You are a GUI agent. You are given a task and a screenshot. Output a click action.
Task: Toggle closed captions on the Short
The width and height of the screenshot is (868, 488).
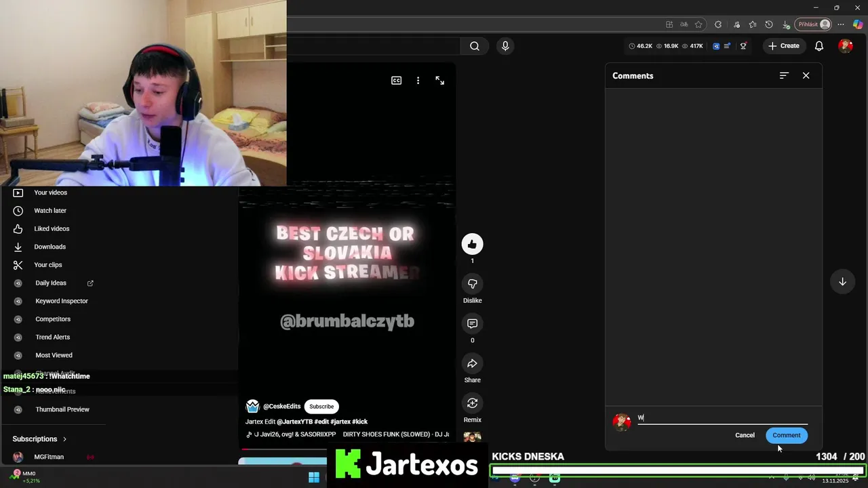point(397,80)
